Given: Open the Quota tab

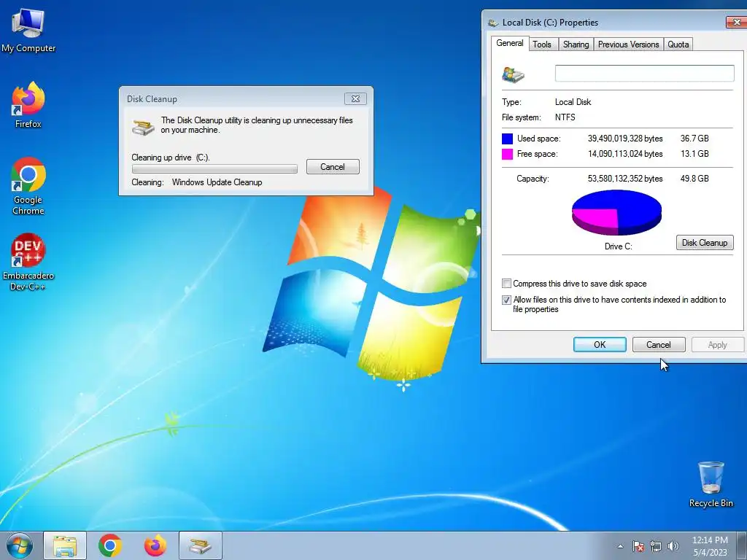Looking at the screenshot, I should pyautogui.click(x=678, y=44).
